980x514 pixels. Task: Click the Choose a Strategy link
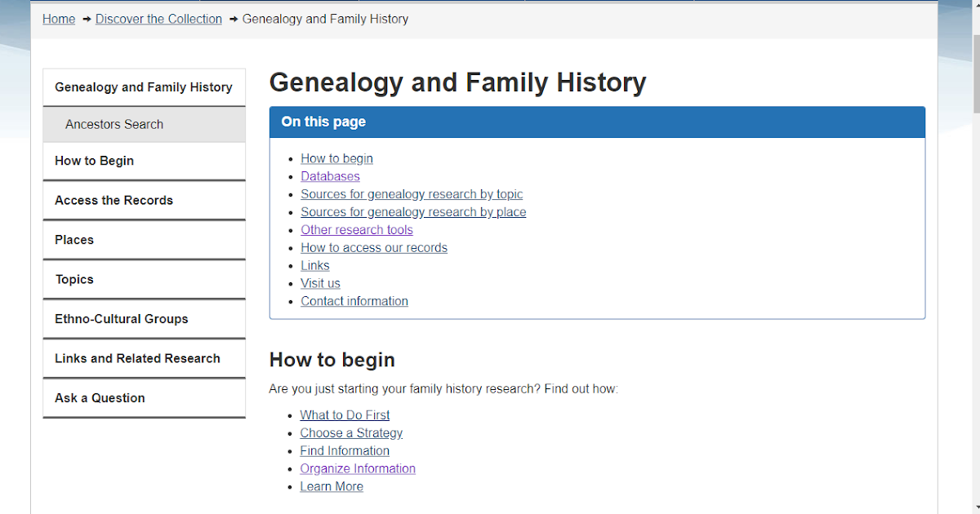click(351, 432)
